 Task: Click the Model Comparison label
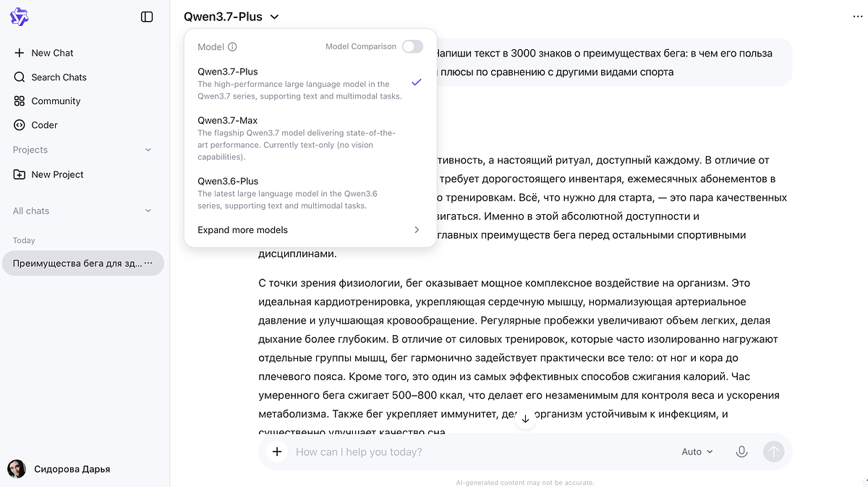tap(361, 46)
